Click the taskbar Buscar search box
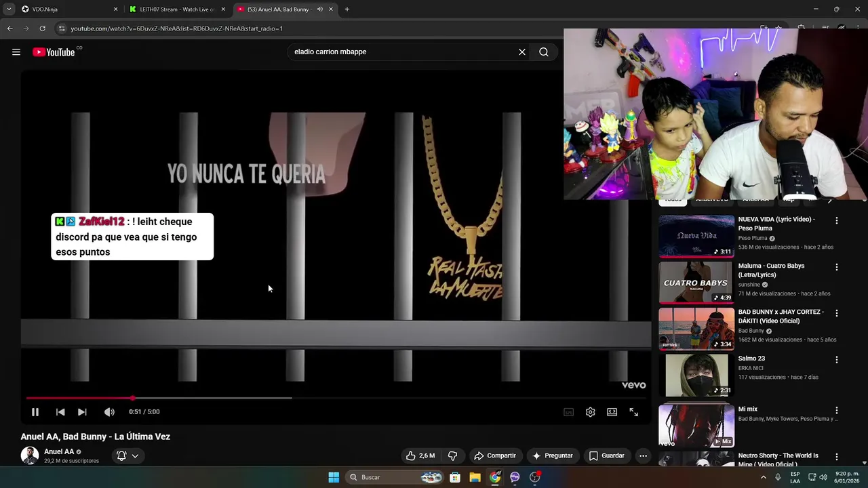Image resolution: width=868 pixels, height=488 pixels. click(x=395, y=477)
